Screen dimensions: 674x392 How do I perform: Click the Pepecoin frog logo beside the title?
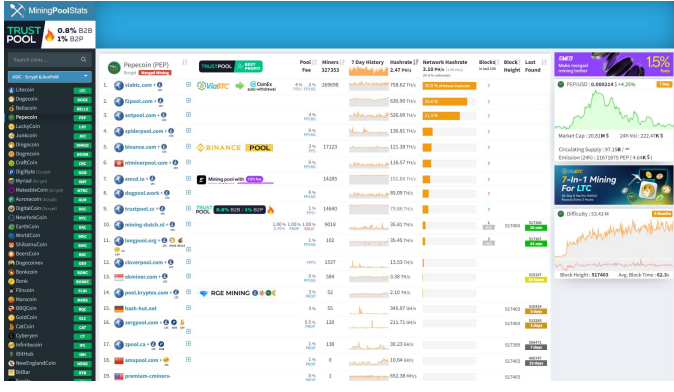[114, 67]
